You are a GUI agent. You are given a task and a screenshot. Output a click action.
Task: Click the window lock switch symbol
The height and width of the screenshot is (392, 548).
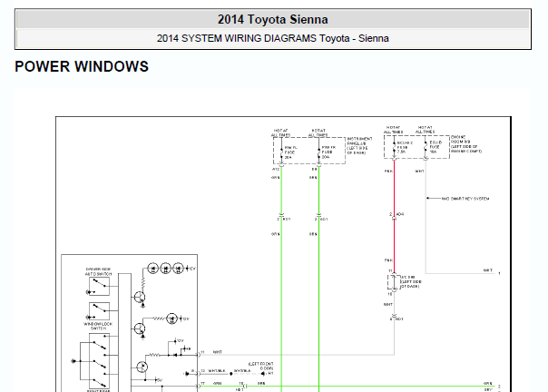pos(99,311)
